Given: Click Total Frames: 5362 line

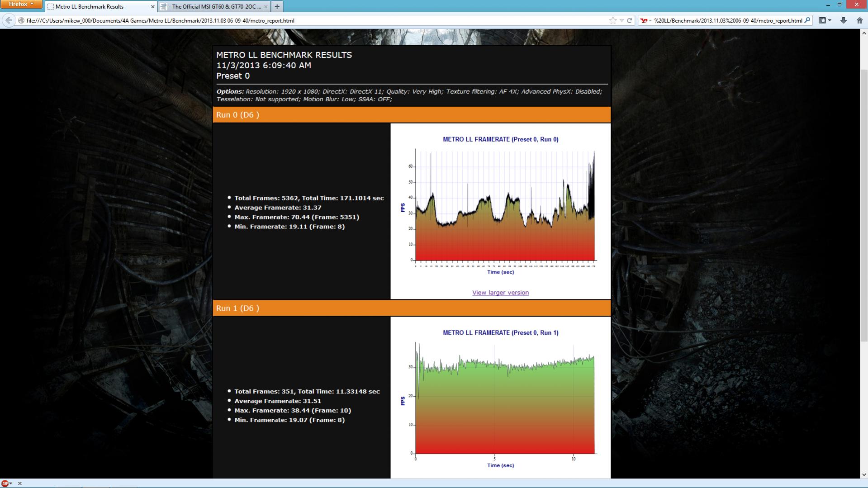Looking at the screenshot, I should click(x=309, y=198).
